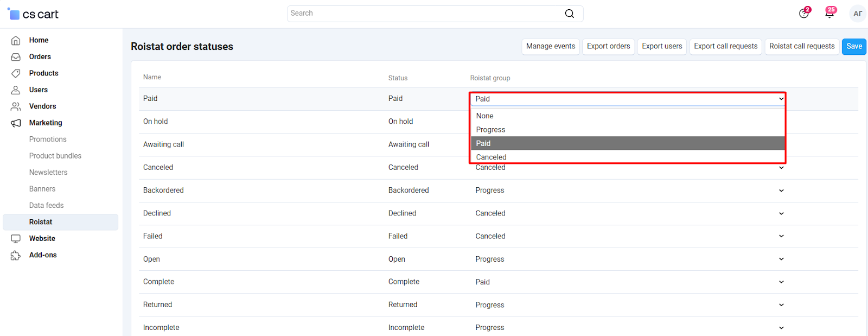Viewport: 868px width, 336px height.
Task: Click the Status column header
Action: point(398,78)
